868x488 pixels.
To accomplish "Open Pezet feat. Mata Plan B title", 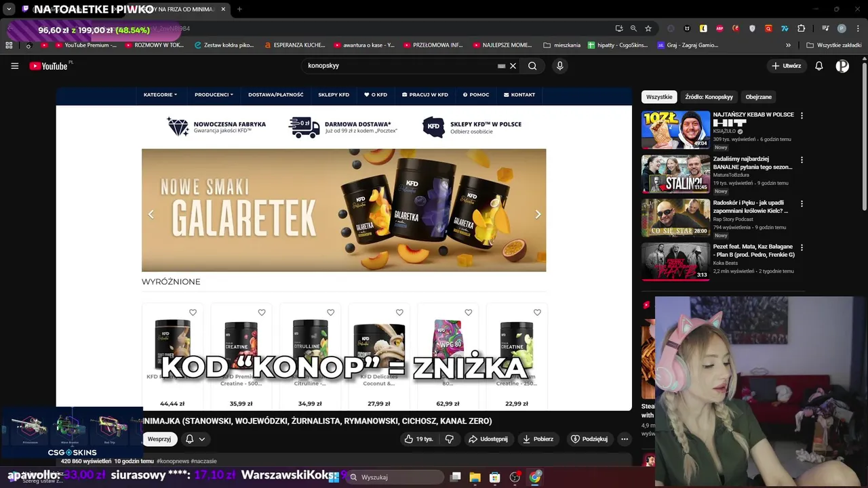I will [753, 251].
